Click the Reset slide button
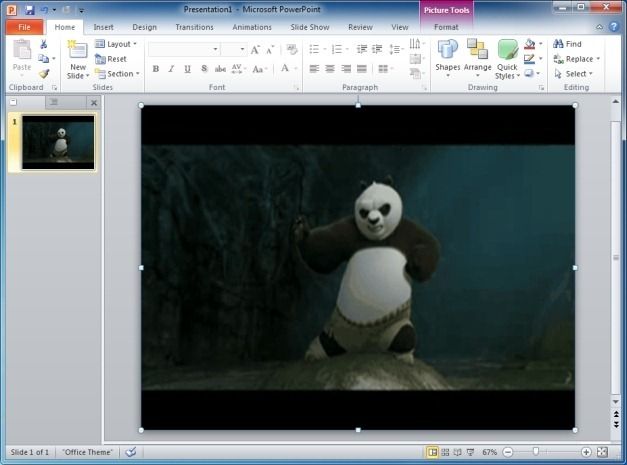This screenshot has width=627, height=465. tap(112, 59)
